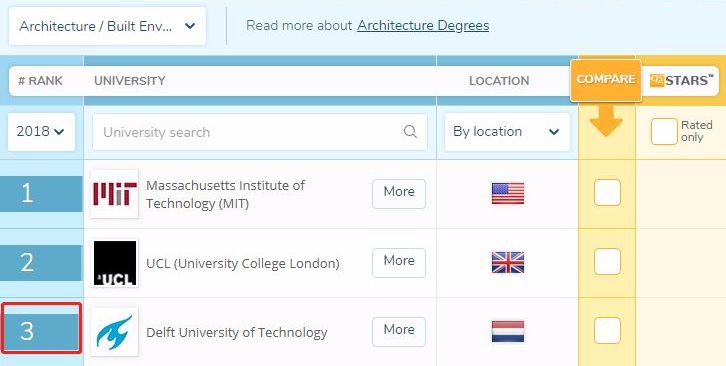Click the rank 3 blue box
726x366 pixels.
pyautogui.click(x=41, y=332)
